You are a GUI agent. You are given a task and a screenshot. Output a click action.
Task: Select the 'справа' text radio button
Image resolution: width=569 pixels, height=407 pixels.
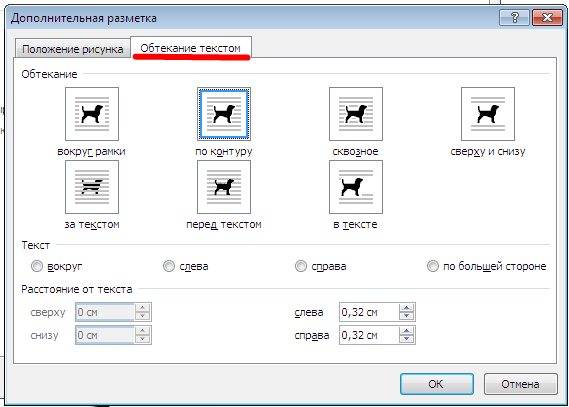300,266
